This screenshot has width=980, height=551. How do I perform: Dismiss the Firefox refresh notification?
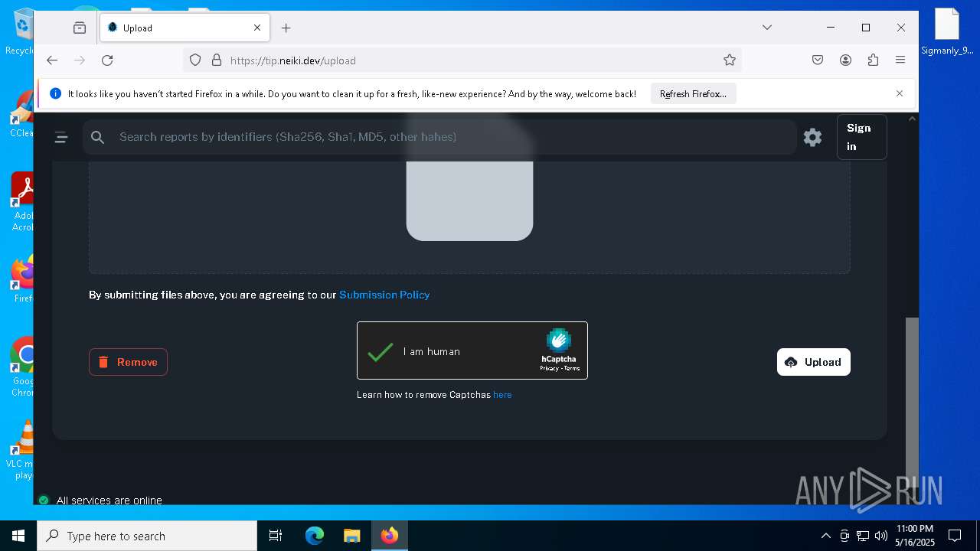900,93
